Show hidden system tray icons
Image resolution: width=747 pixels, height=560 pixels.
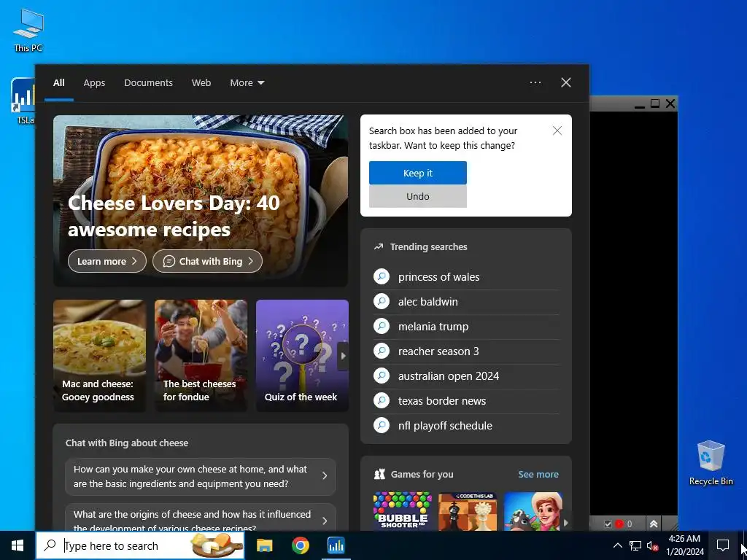click(617, 545)
